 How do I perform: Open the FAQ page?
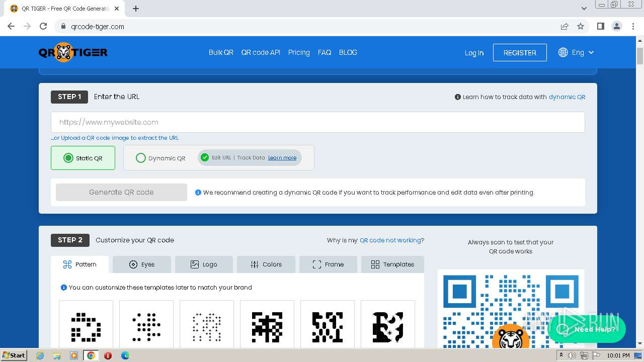[x=325, y=52]
